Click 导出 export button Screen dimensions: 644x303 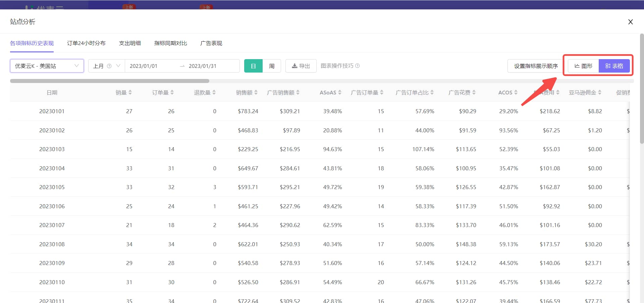coord(301,66)
